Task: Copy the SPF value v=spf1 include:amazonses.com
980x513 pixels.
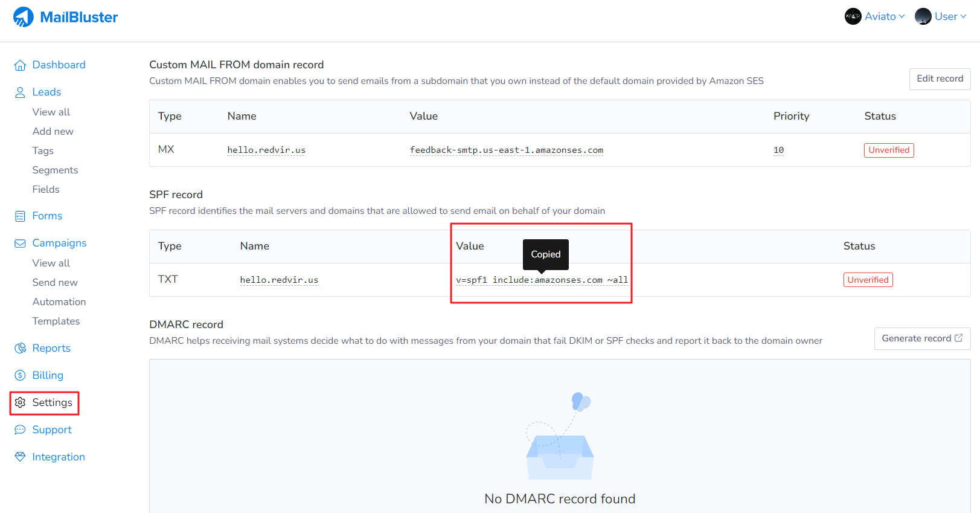Action: [542, 280]
